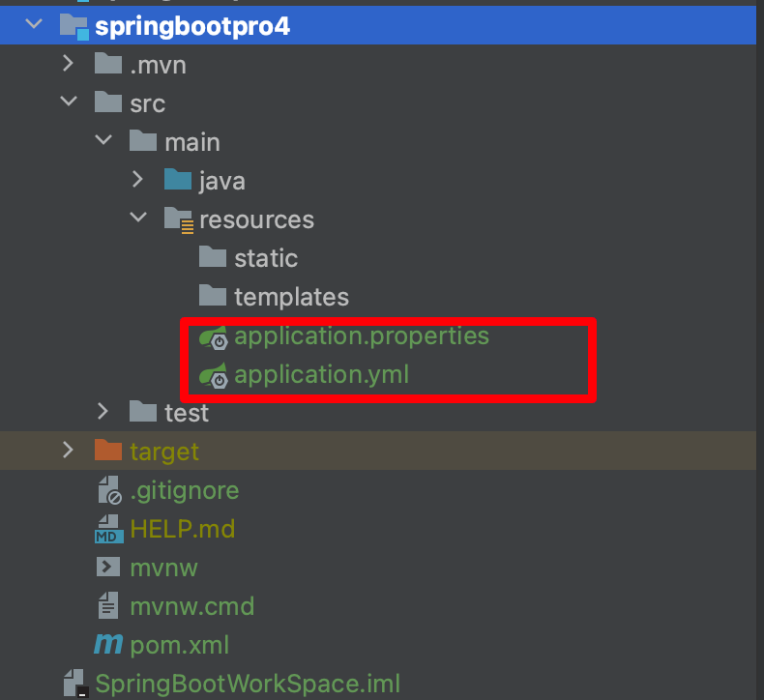Expand the target folder
Viewport: 764px width, 700px height.
coord(69,450)
